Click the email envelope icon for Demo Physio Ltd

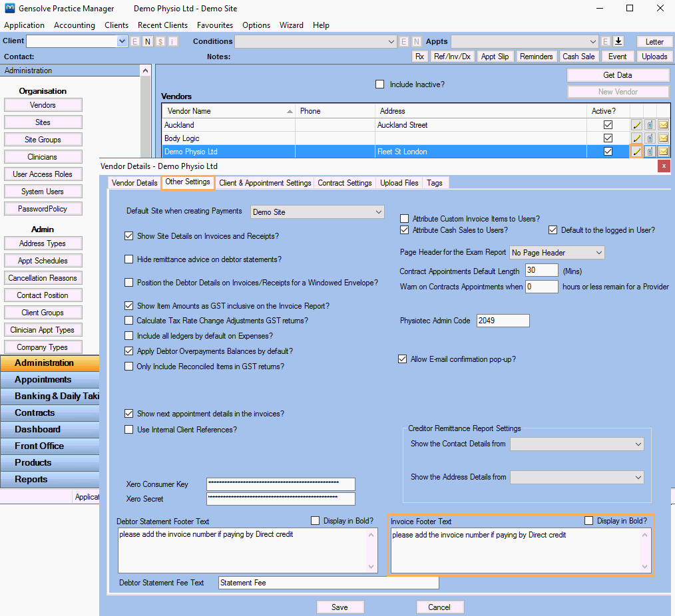pos(664,152)
